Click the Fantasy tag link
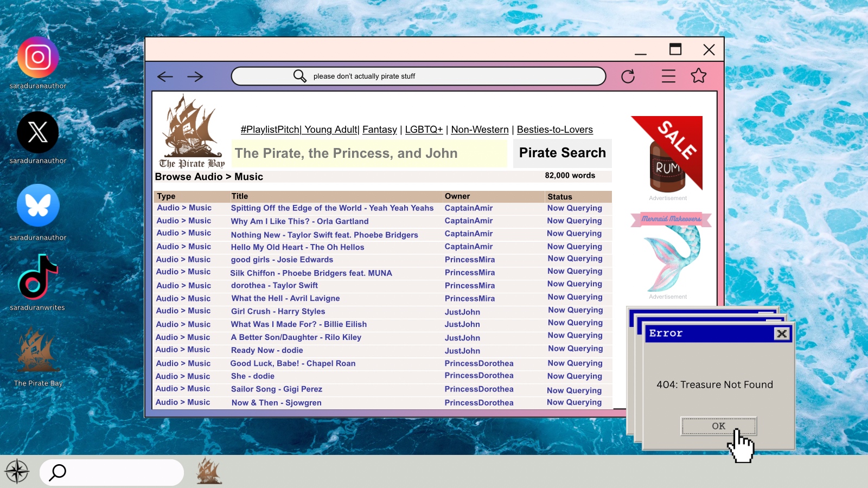 click(x=379, y=130)
